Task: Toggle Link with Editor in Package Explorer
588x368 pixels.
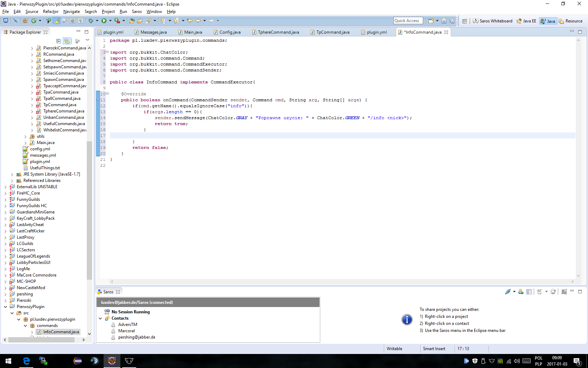Action: (66, 41)
